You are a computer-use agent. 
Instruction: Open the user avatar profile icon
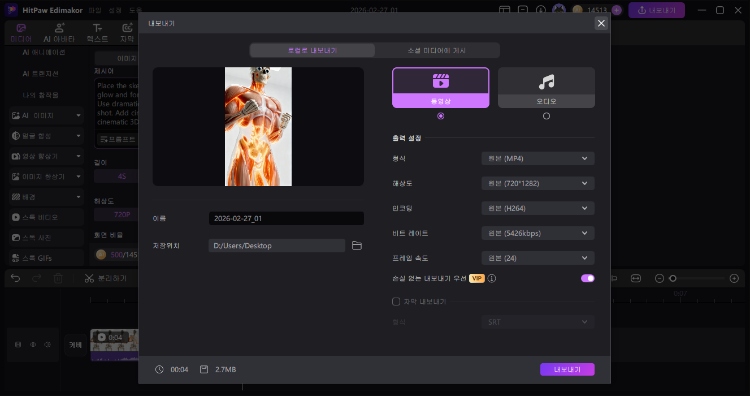tap(559, 10)
